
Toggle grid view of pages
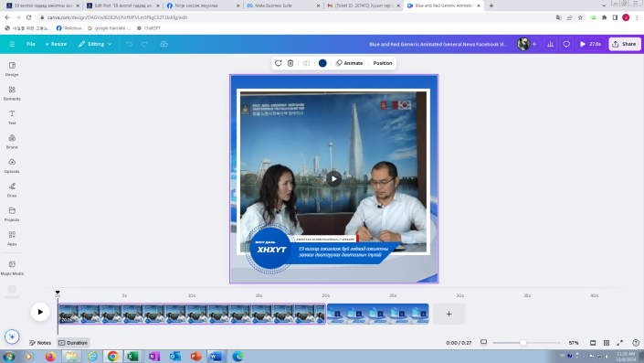[x=607, y=343]
